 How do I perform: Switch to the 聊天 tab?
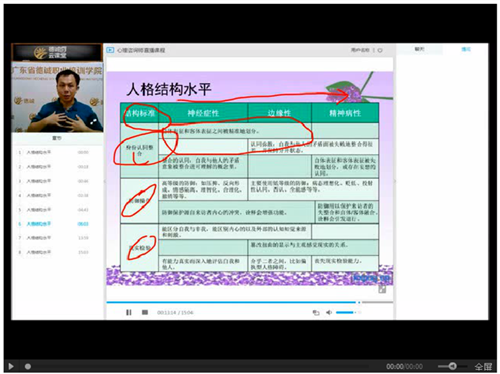tap(419, 49)
